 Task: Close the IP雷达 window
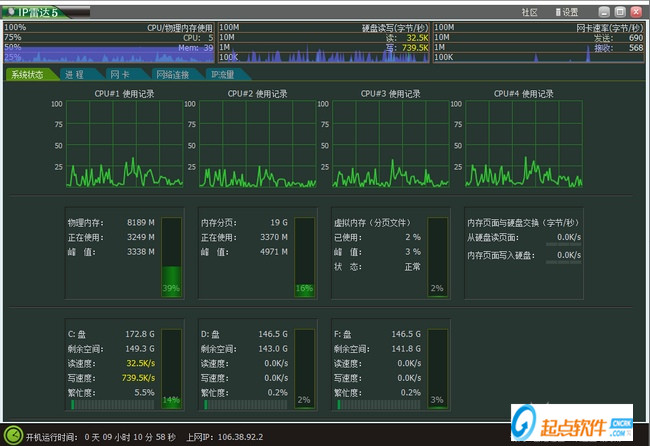[636, 11]
